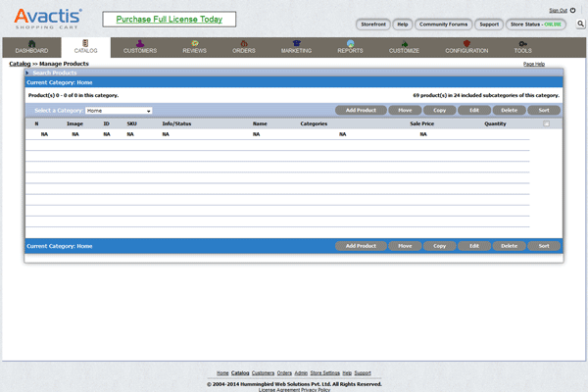Click the Marketing icon
Screen dimensions: 588x392
297,43
